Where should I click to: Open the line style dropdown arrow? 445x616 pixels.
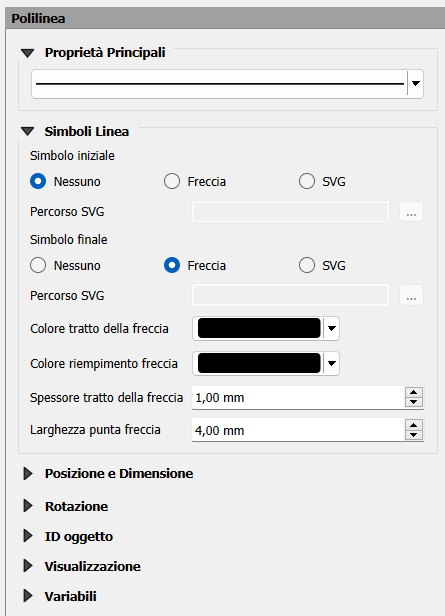[x=416, y=83]
